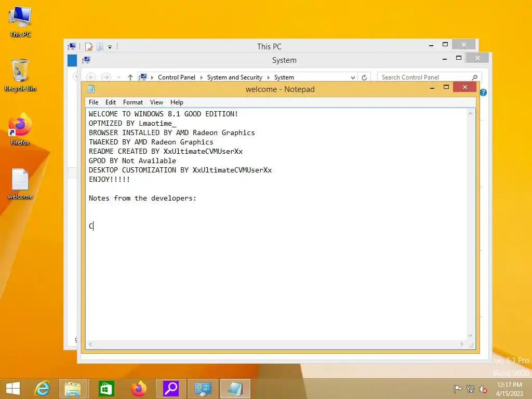Open Firefox from taskbar
Image resolution: width=532 pixels, height=399 pixels.
click(138, 389)
